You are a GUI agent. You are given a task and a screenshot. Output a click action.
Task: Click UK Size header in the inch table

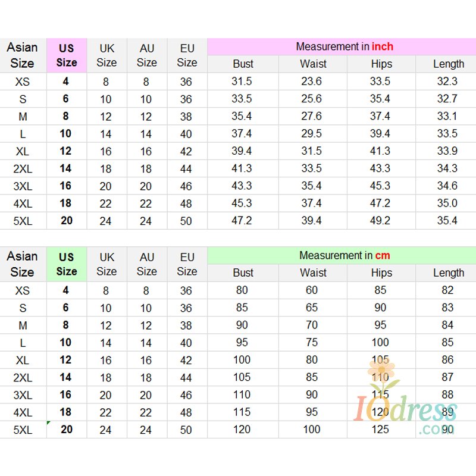107,55
